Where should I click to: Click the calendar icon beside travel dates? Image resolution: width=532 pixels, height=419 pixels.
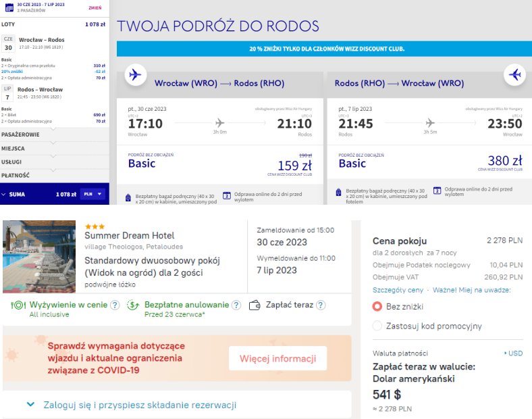9,7
